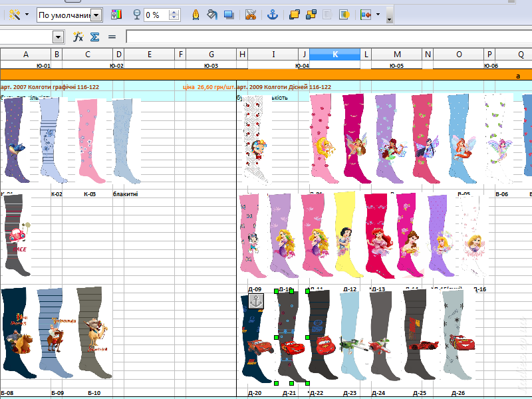The width and height of the screenshot is (532, 399).
Task: Click the Function equals button
Action: (112, 37)
